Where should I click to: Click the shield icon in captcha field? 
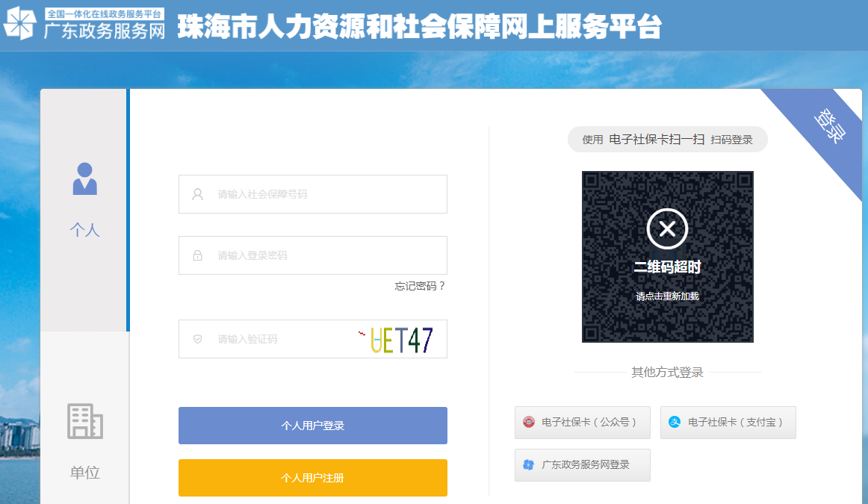[198, 339]
